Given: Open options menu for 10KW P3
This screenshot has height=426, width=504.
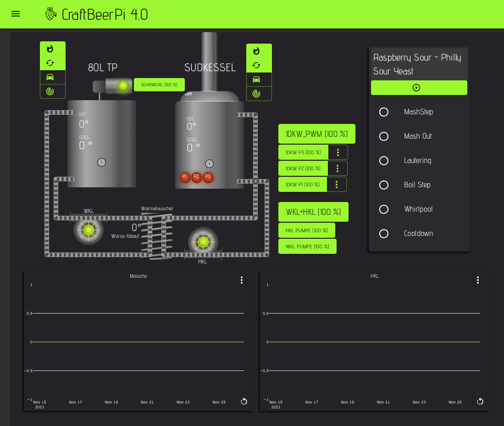Looking at the screenshot, I should [x=338, y=152].
